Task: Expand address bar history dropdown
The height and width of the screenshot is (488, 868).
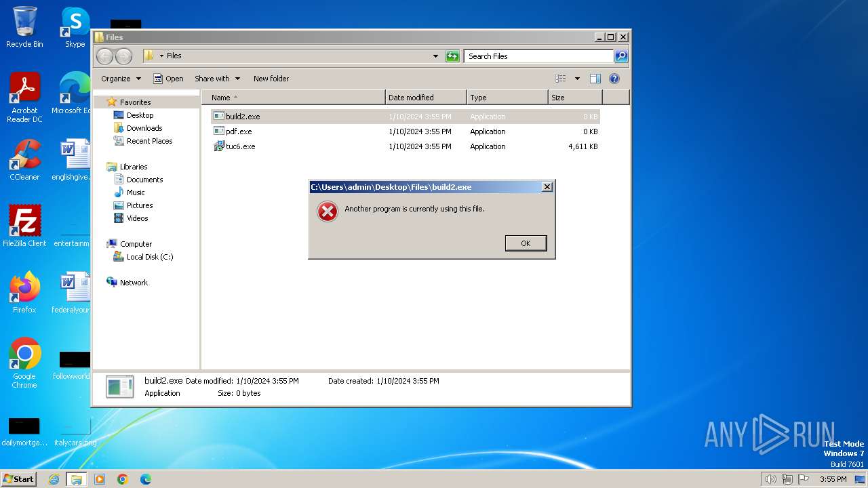Action: coord(435,56)
